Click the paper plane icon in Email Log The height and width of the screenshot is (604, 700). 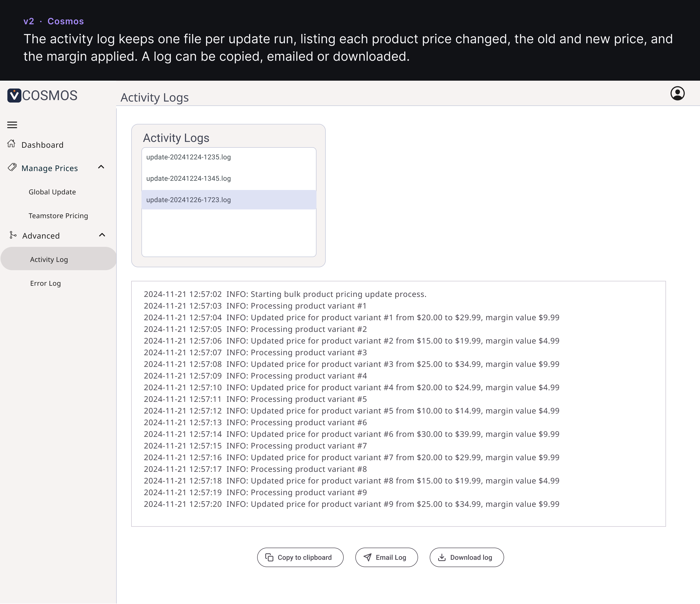(x=367, y=557)
